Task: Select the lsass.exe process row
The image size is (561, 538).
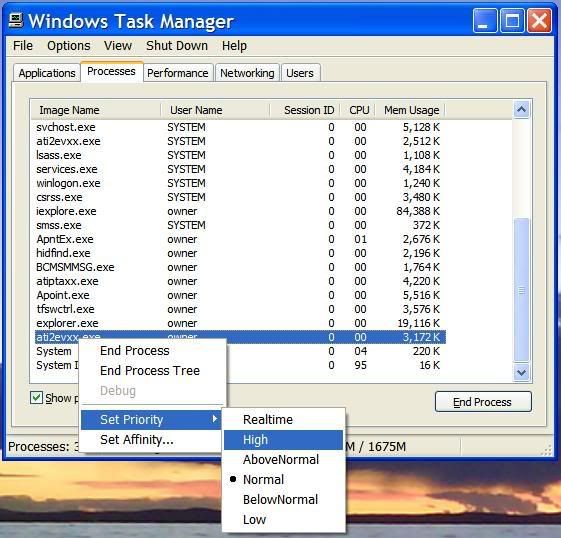Action: (240, 155)
